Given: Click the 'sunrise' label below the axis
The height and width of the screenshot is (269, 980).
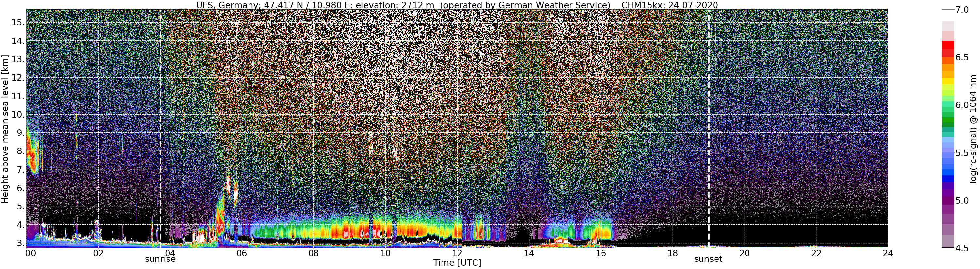Looking at the screenshot, I should [x=160, y=259].
